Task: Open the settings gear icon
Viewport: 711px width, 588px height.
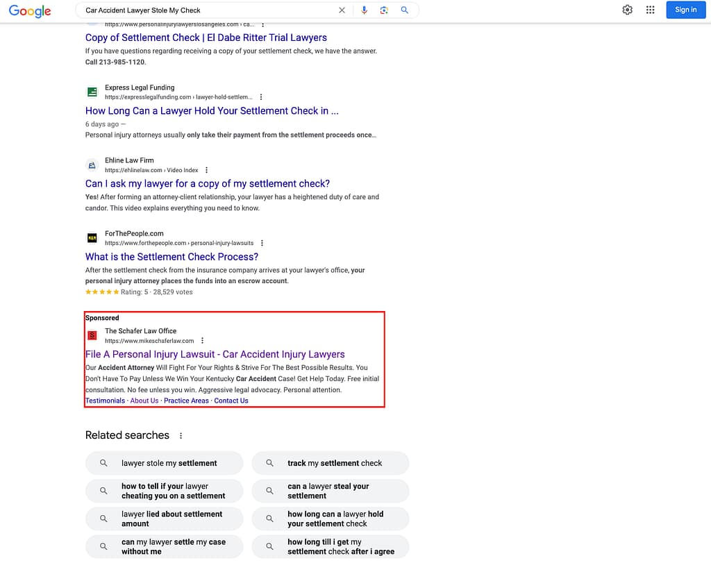Action: tap(627, 10)
